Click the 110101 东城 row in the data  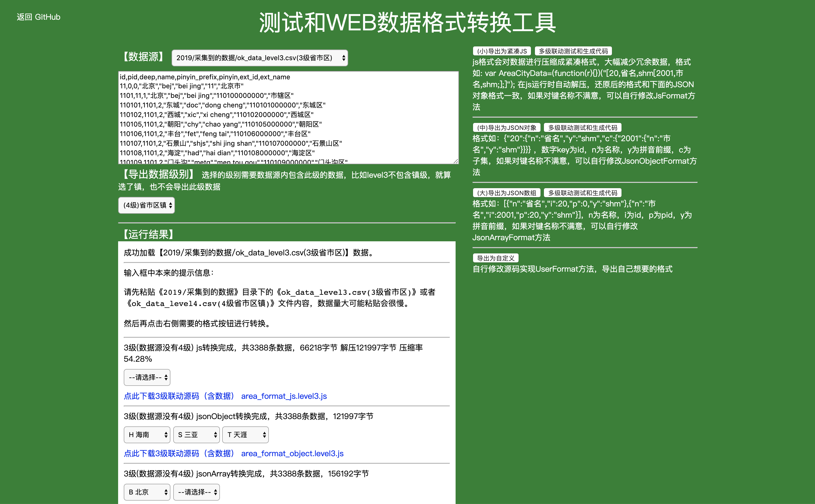tap(223, 105)
